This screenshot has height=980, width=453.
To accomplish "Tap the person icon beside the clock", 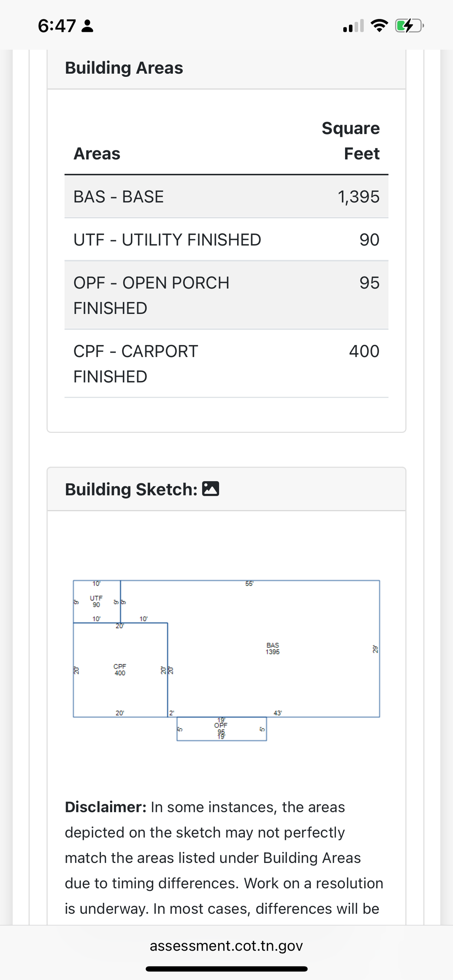I will click(x=88, y=26).
